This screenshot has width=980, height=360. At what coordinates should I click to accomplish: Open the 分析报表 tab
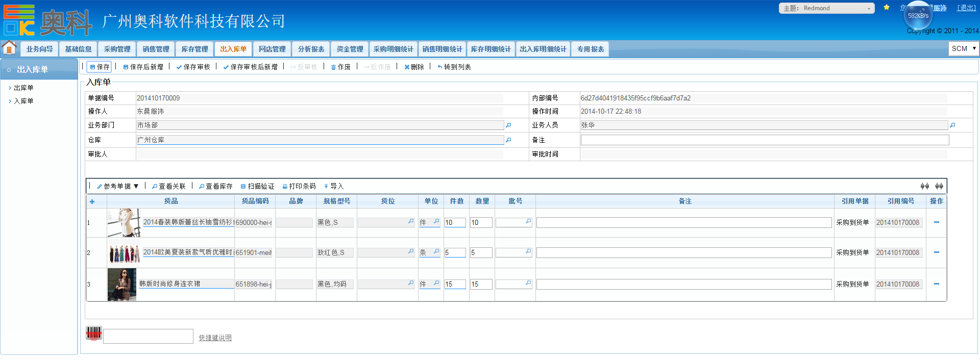click(311, 49)
